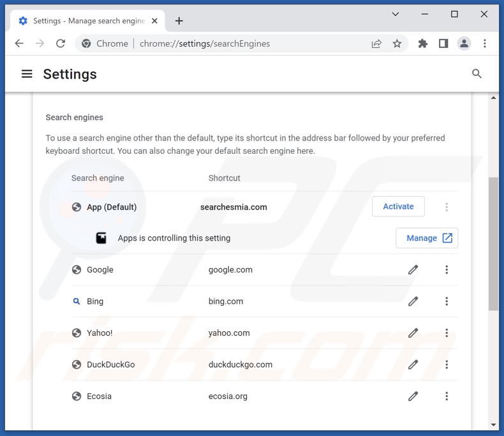Click the google.com shortcut text
Viewport: 504px width, 436px height.
pyautogui.click(x=230, y=270)
